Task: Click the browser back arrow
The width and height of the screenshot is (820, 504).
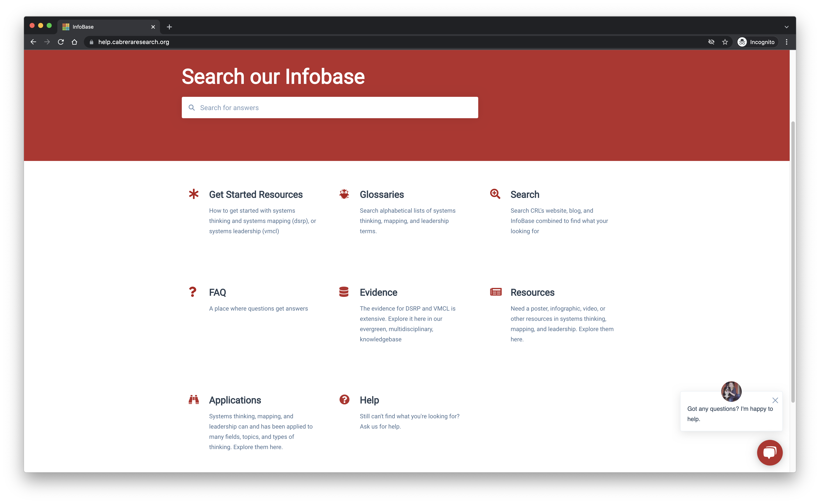Action: (x=33, y=41)
